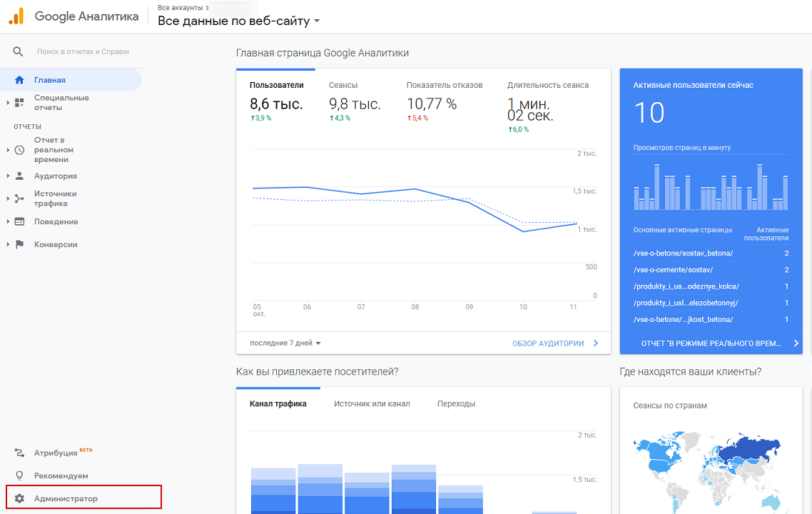812x514 pixels.
Task: Click the sessions by country world map
Action: [x=707, y=471]
